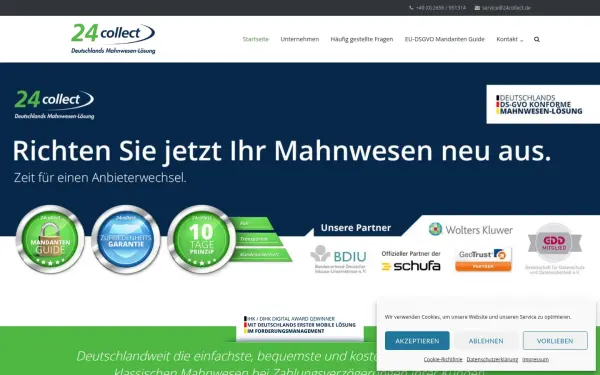Click the headline Richten Sie jetzt Ihr Mahnwesen

click(x=282, y=151)
